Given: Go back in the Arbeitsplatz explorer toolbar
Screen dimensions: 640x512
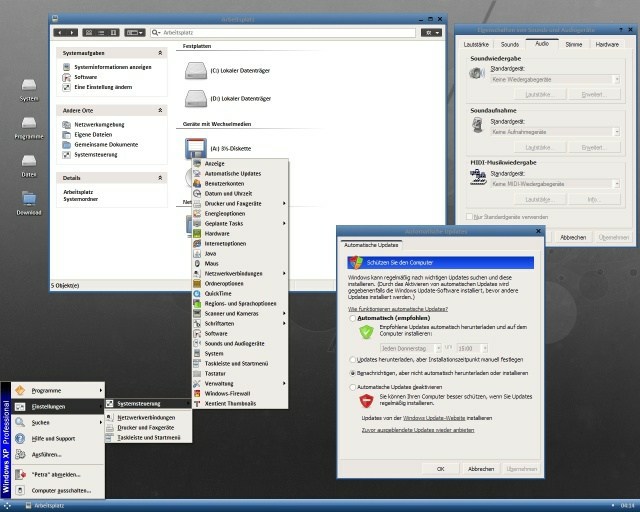Looking at the screenshot, I should tap(60, 33).
